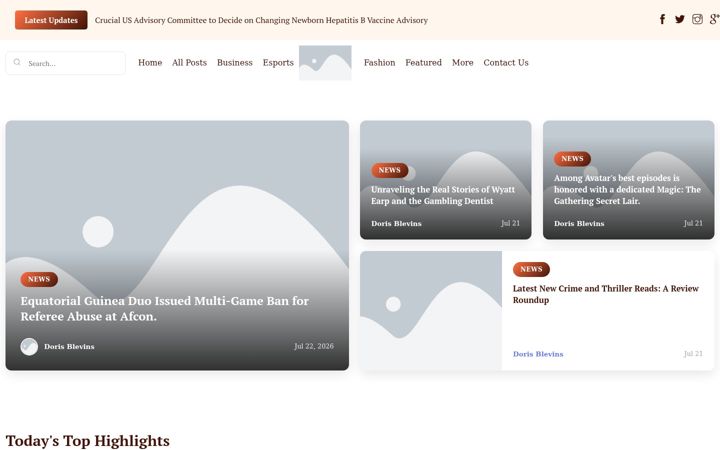Expand the More menu item
The image size is (720, 450).
coord(462,62)
